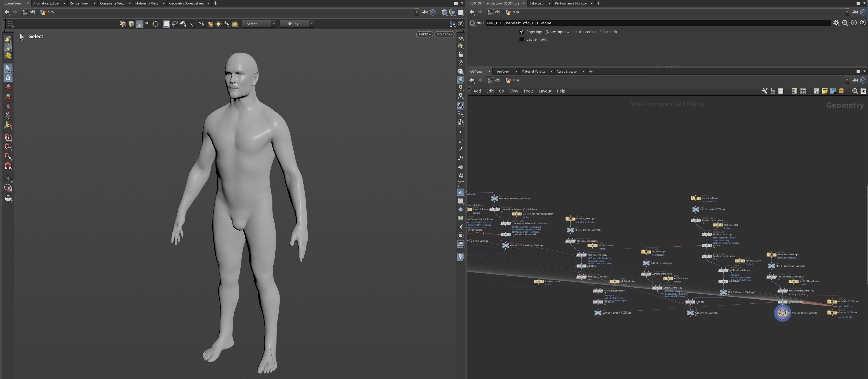Open the Customize Toolbar wrench icon
This screenshot has width=868, height=379.
(765, 91)
